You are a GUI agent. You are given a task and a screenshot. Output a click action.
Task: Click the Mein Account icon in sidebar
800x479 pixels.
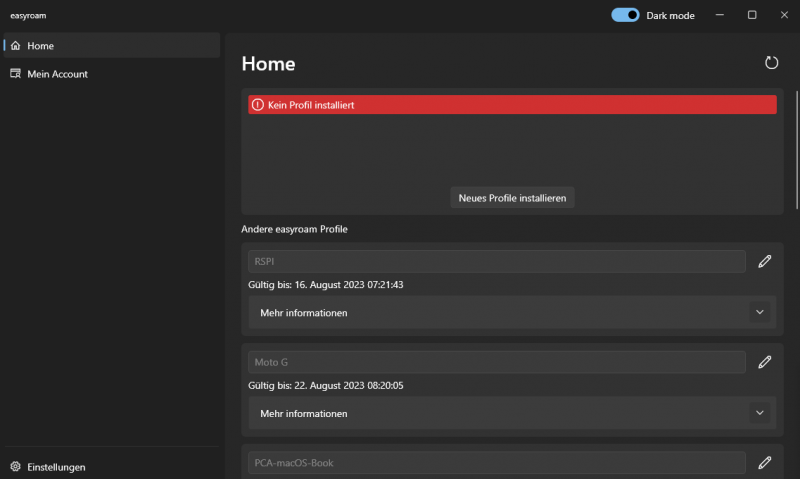[15, 73]
